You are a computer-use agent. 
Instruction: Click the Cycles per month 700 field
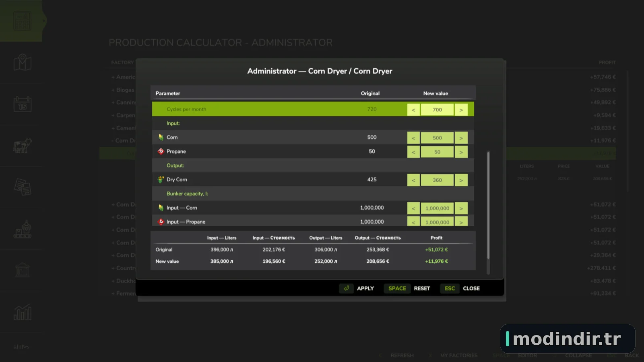437,109
